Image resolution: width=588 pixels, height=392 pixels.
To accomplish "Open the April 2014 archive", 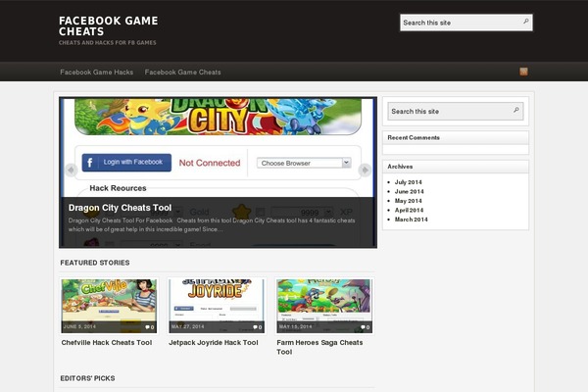I will pyautogui.click(x=409, y=210).
